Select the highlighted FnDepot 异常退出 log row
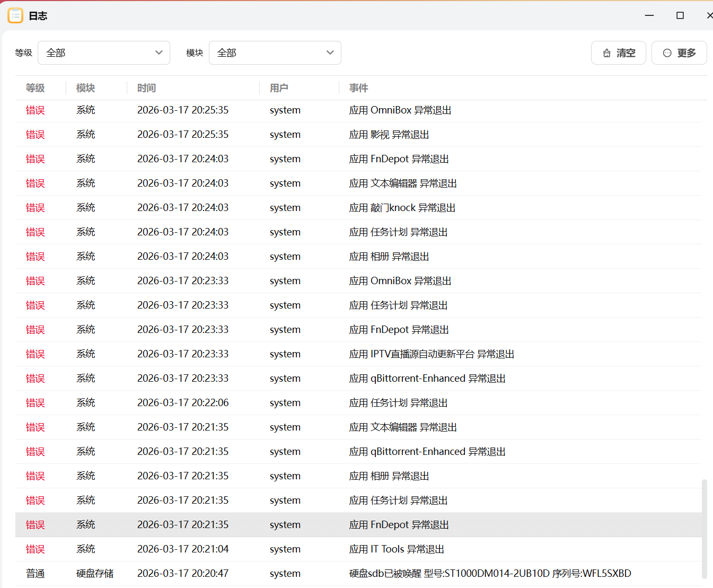The height and width of the screenshot is (588, 713). tap(356, 524)
